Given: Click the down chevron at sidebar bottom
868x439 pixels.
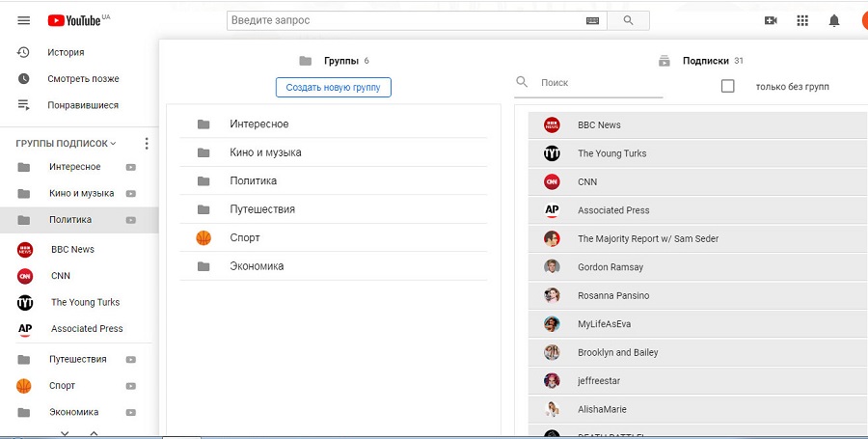Looking at the screenshot, I should pyautogui.click(x=65, y=433).
